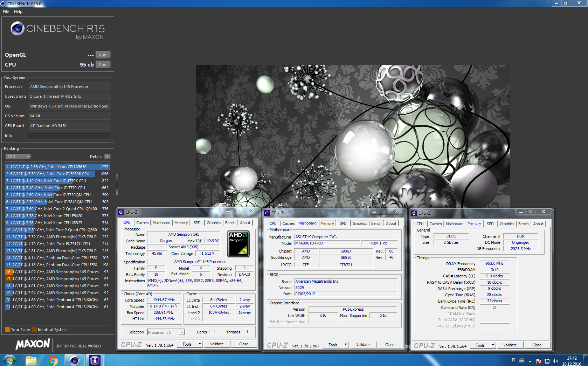The height and width of the screenshot is (366, 588).
Task: Open the Processor #1 selection dropdown
Action: pyautogui.click(x=166, y=332)
